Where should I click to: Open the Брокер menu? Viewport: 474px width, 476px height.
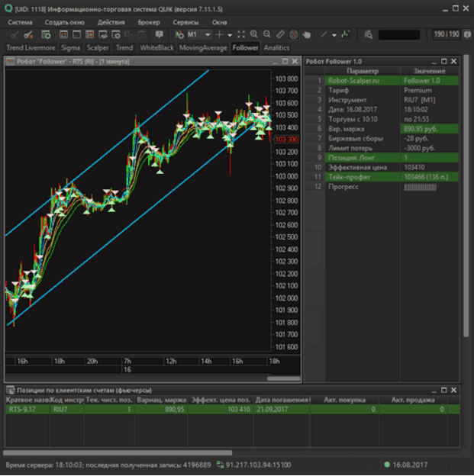[x=149, y=22]
